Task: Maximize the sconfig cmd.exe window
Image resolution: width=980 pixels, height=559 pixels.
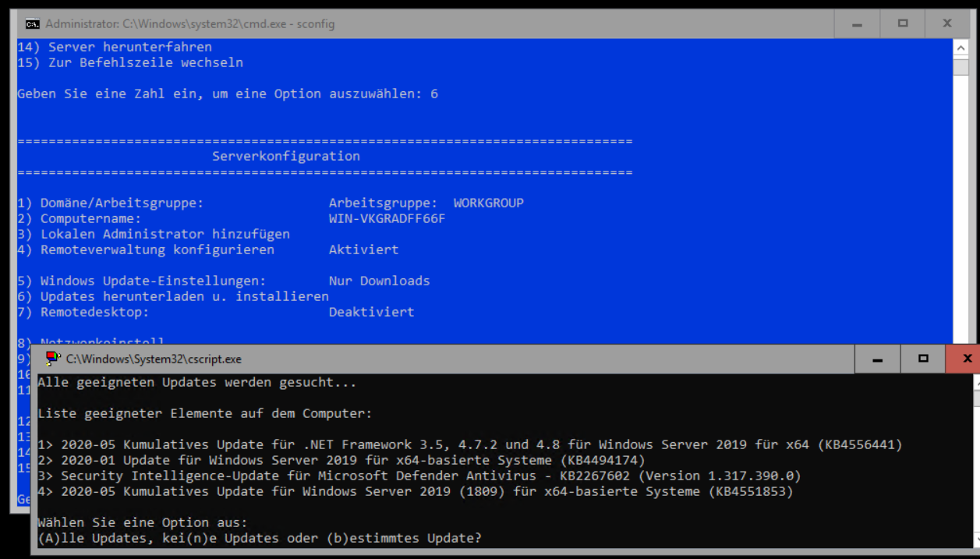Action: [903, 24]
